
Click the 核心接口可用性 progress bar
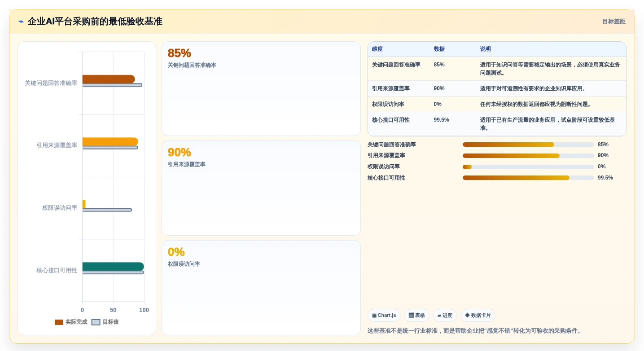[528, 178]
